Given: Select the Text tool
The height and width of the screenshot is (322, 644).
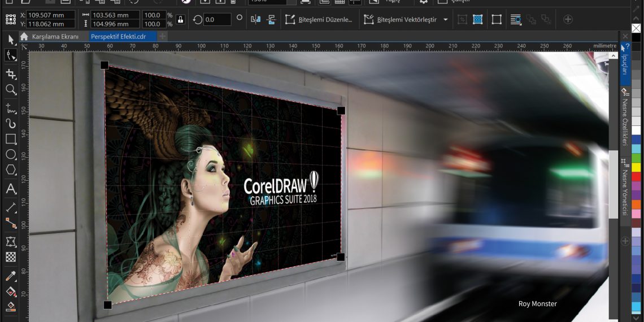Looking at the screenshot, I should pyautogui.click(x=11, y=189).
